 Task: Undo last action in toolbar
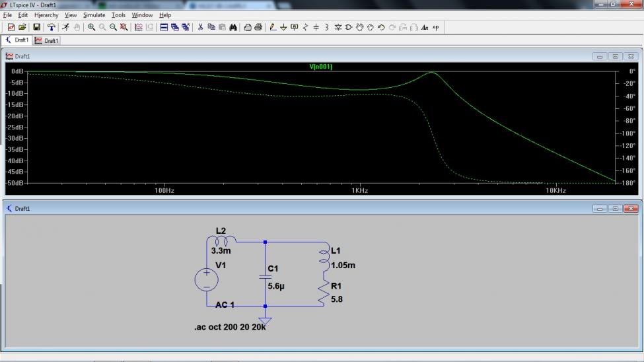point(381,28)
